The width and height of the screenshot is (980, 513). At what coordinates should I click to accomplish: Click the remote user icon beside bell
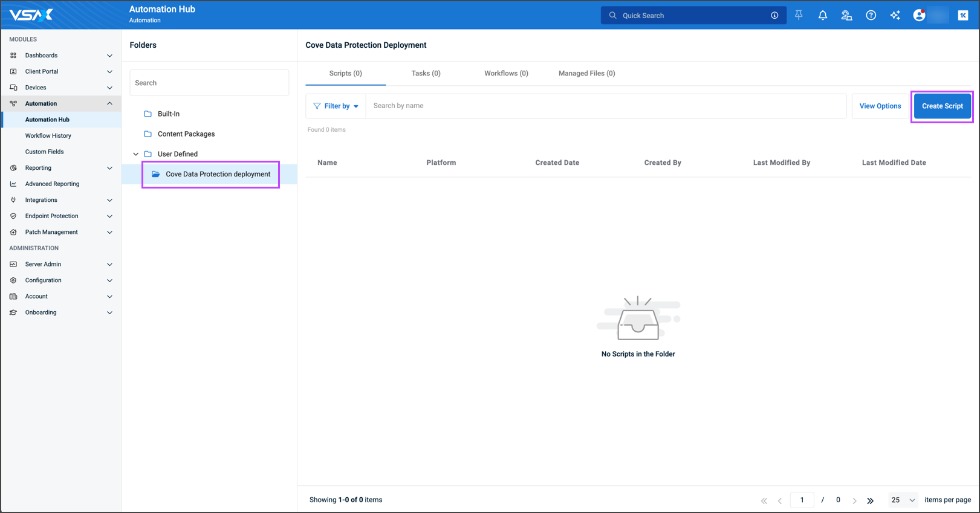[846, 16]
